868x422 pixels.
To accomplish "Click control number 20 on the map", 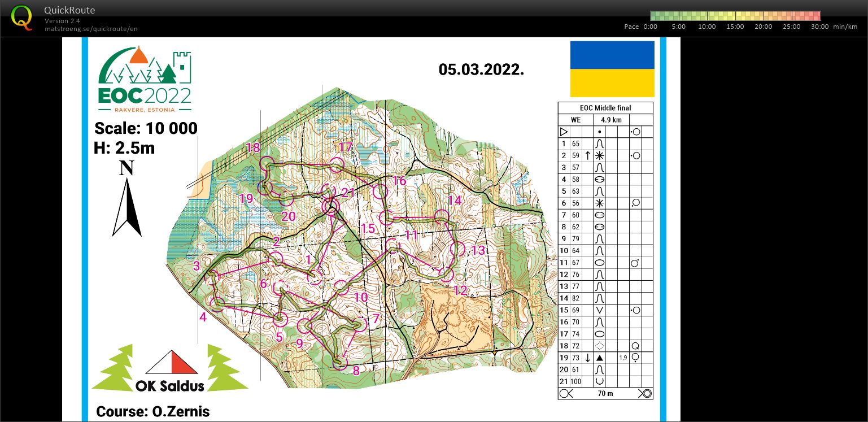I will pos(288,216).
